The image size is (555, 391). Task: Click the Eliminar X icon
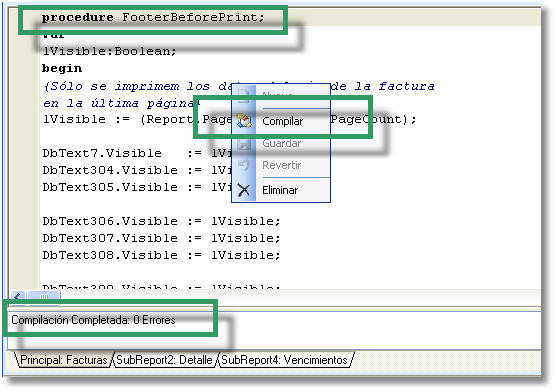[x=244, y=190]
